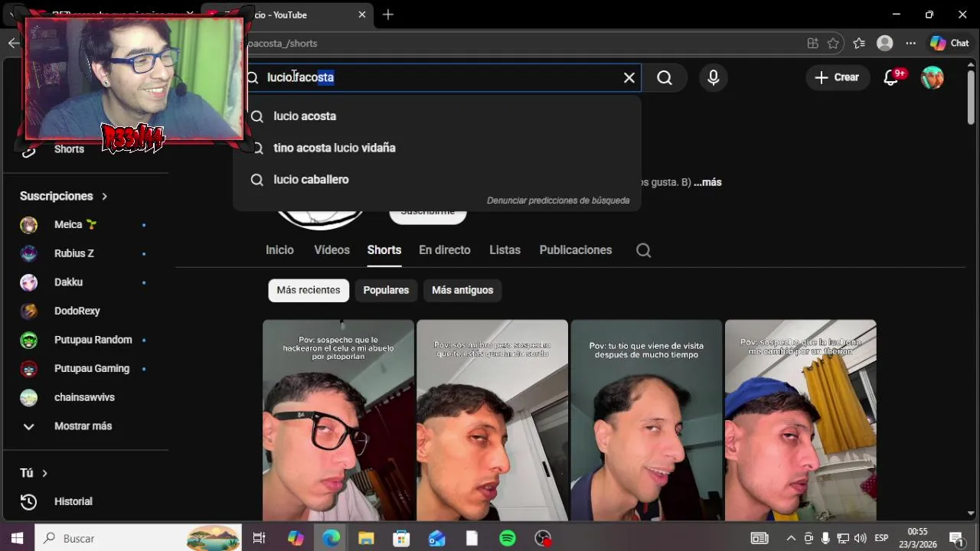Image resolution: width=980 pixels, height=551 pixels.
Task: Open Edge favorites list
Action: [x=859, y=44]
